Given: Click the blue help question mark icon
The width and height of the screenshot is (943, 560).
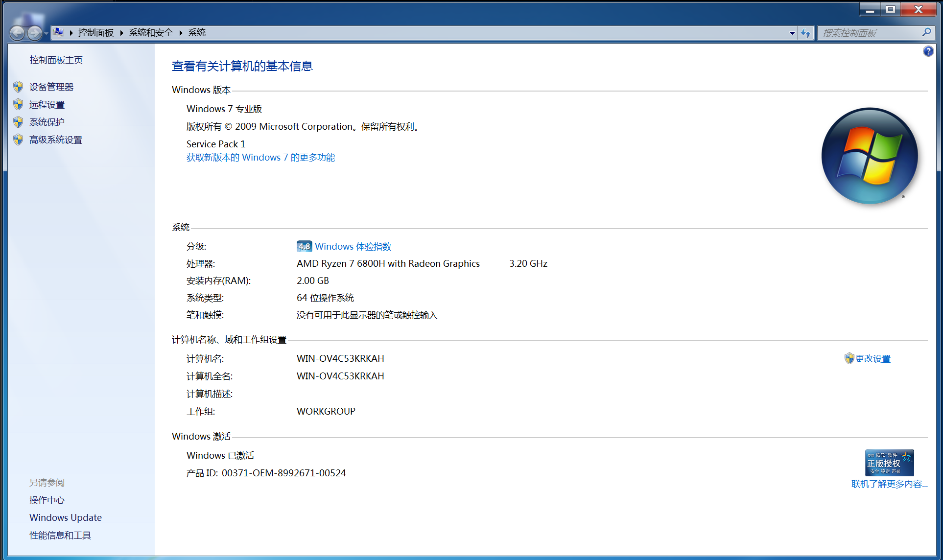Looking at the screenshot, I should pos(928,51).
